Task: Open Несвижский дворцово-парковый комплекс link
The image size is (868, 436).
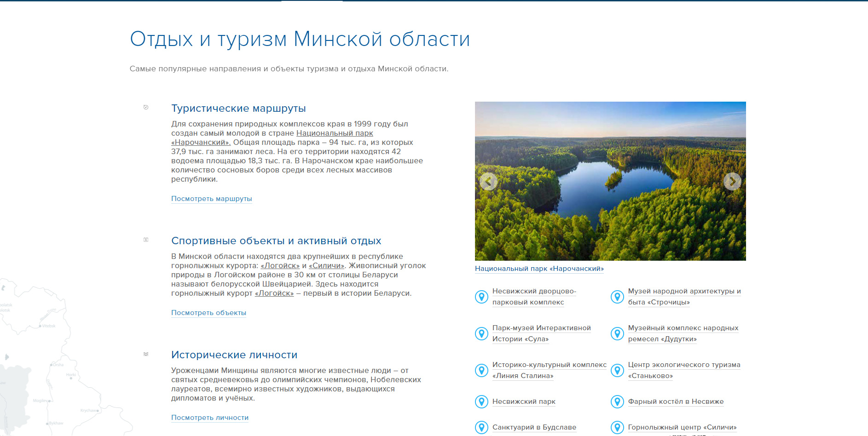Action: pos(534,297)
